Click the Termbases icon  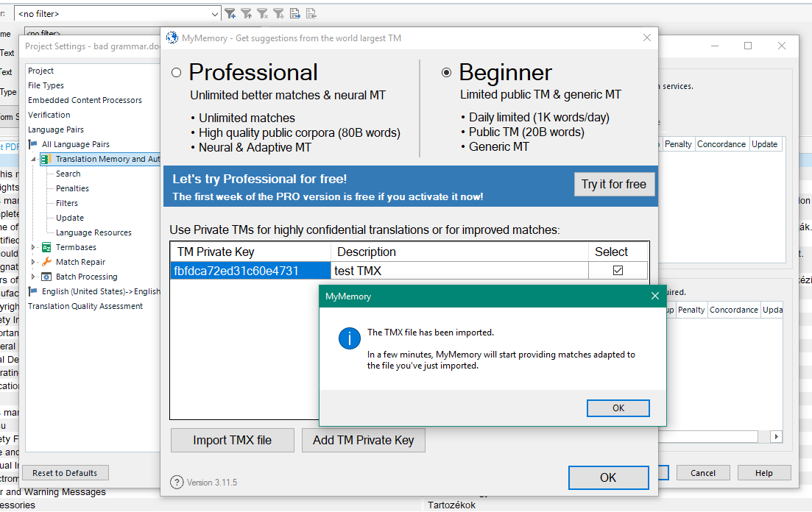pos(46,247)
